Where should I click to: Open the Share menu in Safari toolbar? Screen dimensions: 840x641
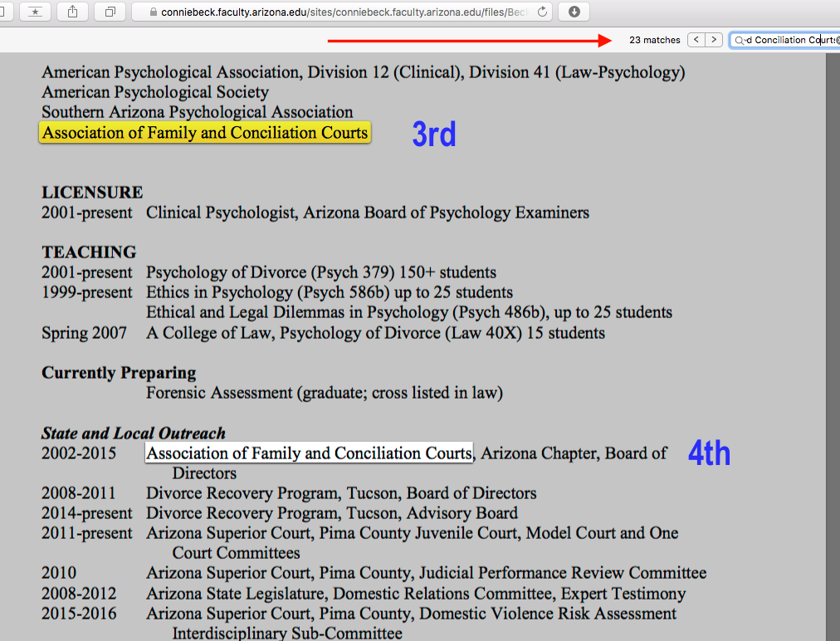[72, 12]
